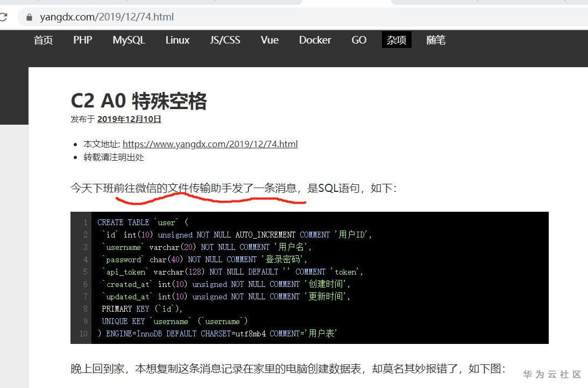Click the paragraph starting 今天下班前往微信的文件传输助手
Screen dimensions: 588x388
[233, 188]
